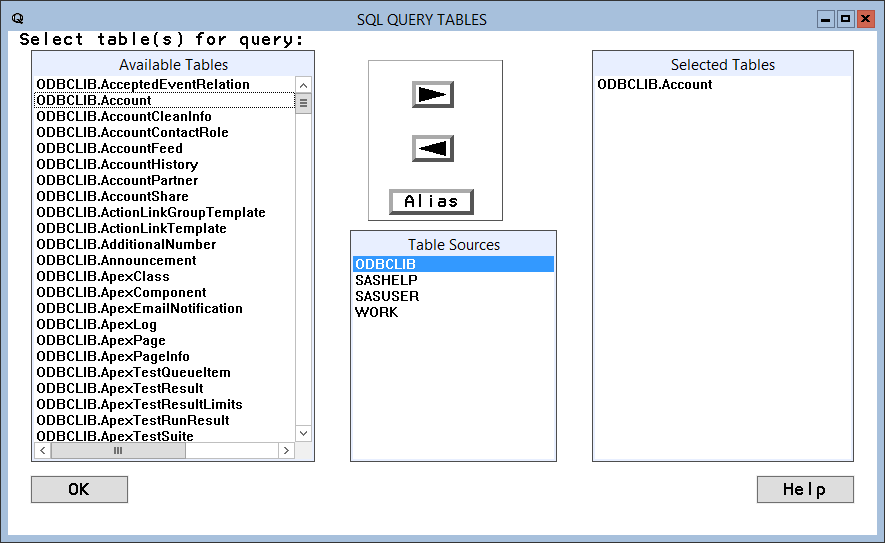The image size is (885, 543).
Task: Click the horizontal scrollbar thumb
Action: (x=118, y=451)
